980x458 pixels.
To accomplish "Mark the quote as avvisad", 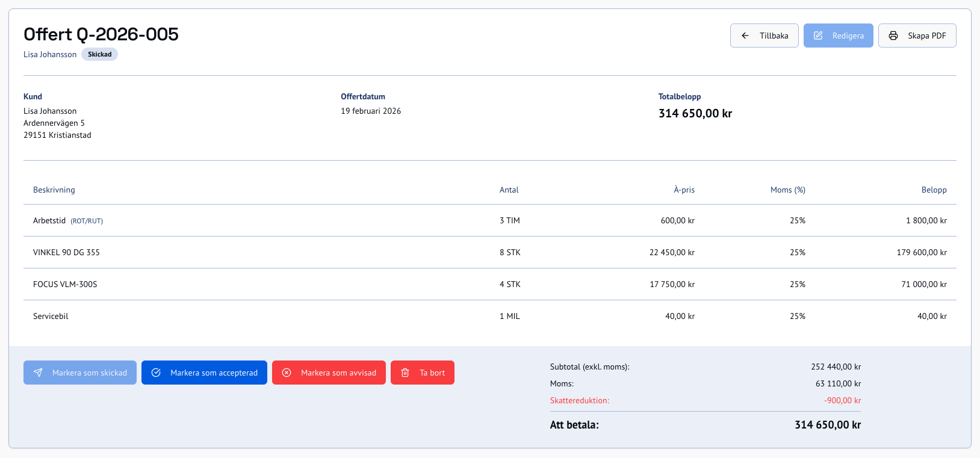I will pos(329,373).
